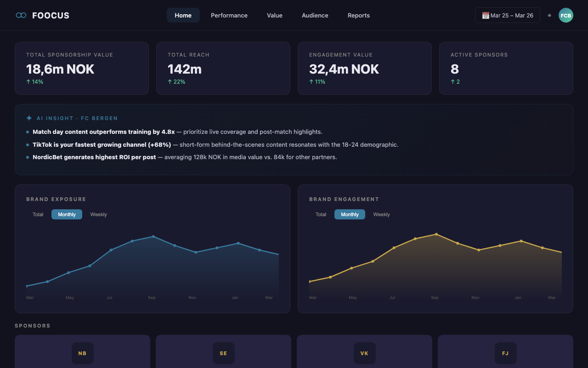Click the Active Sponsors stat card
The width and height of the screenshot is (588, 368).
point(506,68)
